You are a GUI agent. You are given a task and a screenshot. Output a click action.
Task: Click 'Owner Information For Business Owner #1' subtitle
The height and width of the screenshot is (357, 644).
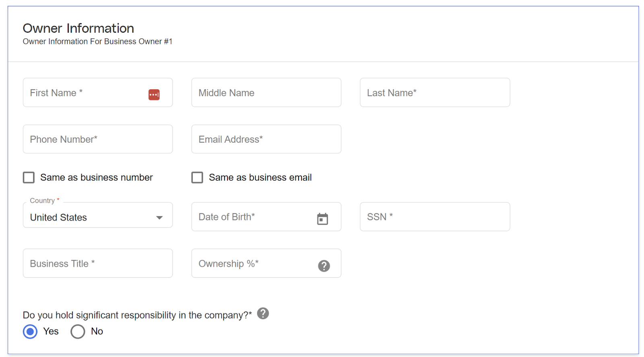click(x=97, y=41)
